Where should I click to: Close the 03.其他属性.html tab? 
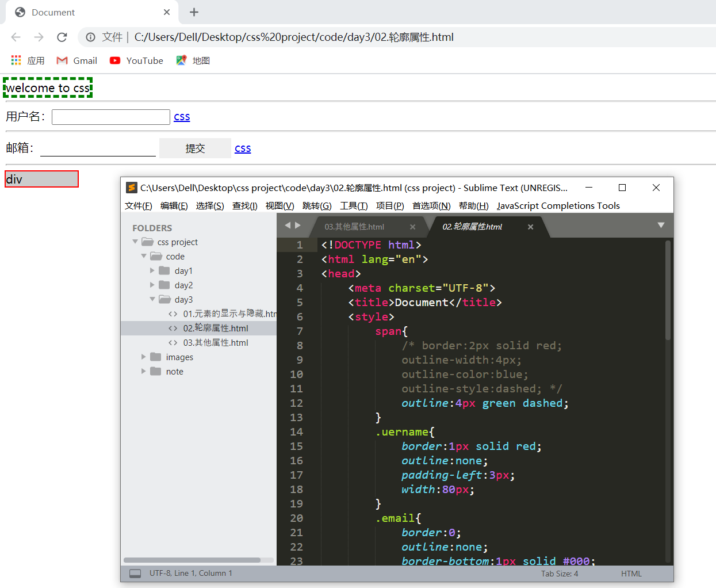[x=412, y=227]
